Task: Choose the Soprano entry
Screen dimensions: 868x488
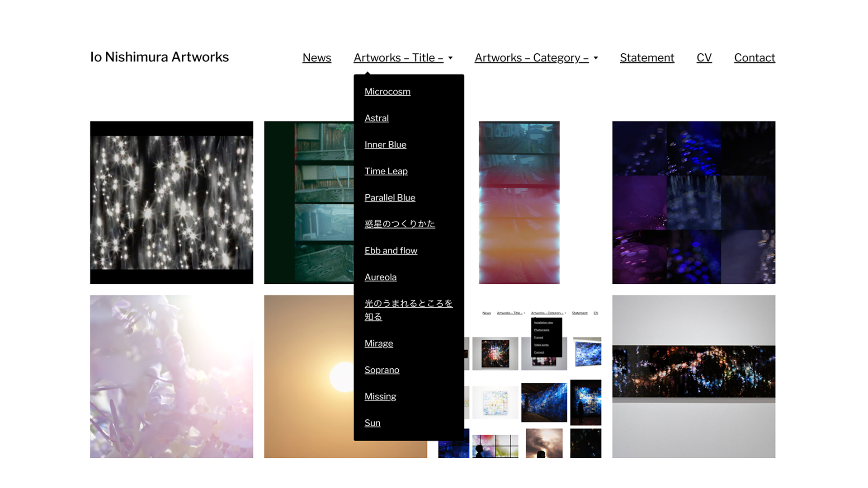Action: point(382,370)
